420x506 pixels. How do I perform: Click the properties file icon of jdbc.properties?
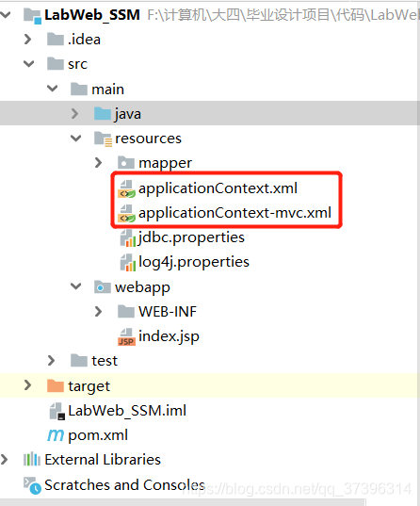127,238
